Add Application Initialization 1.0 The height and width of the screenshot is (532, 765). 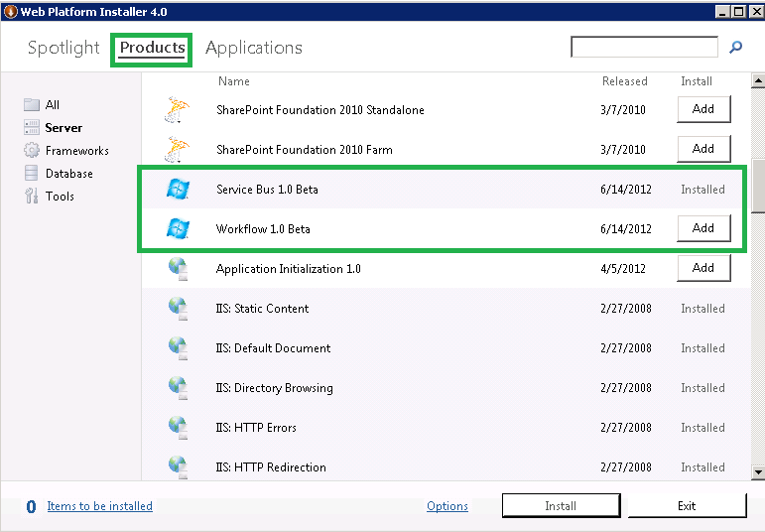point(703,268)
